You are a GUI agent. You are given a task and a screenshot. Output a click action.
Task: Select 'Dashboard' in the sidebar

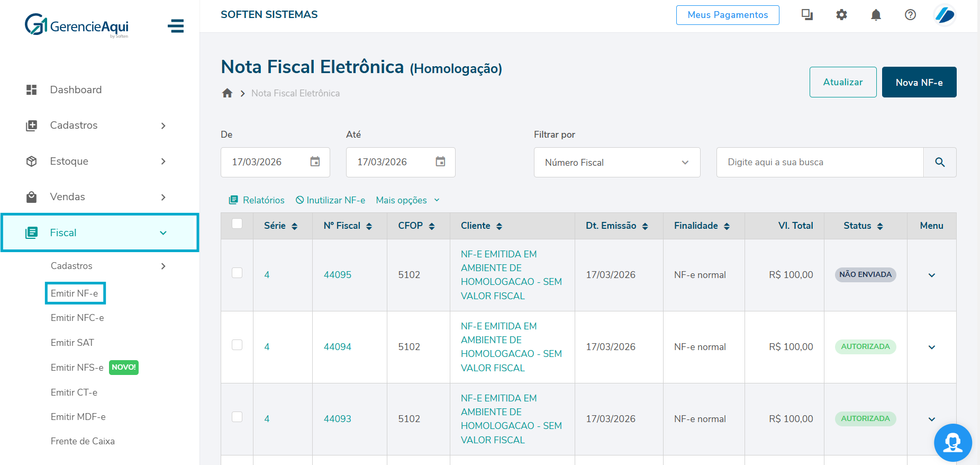click(76, 90)
